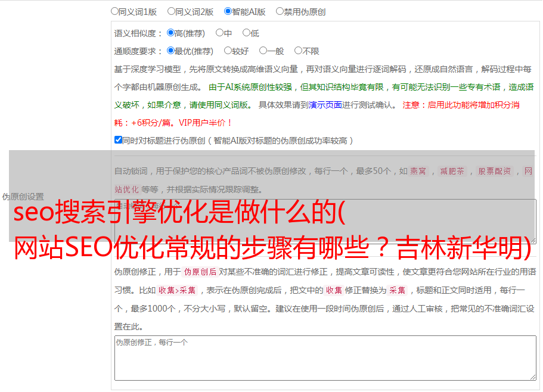Select the 同义词2版 radio option
The width and height of the screenshot is (543, 392).
click(171, 11)
